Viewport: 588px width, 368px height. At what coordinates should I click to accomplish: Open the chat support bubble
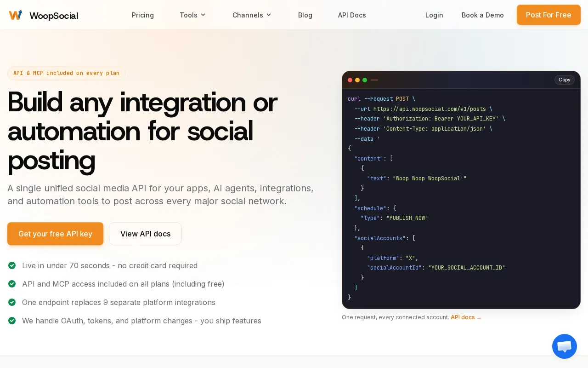coord(564,346)
